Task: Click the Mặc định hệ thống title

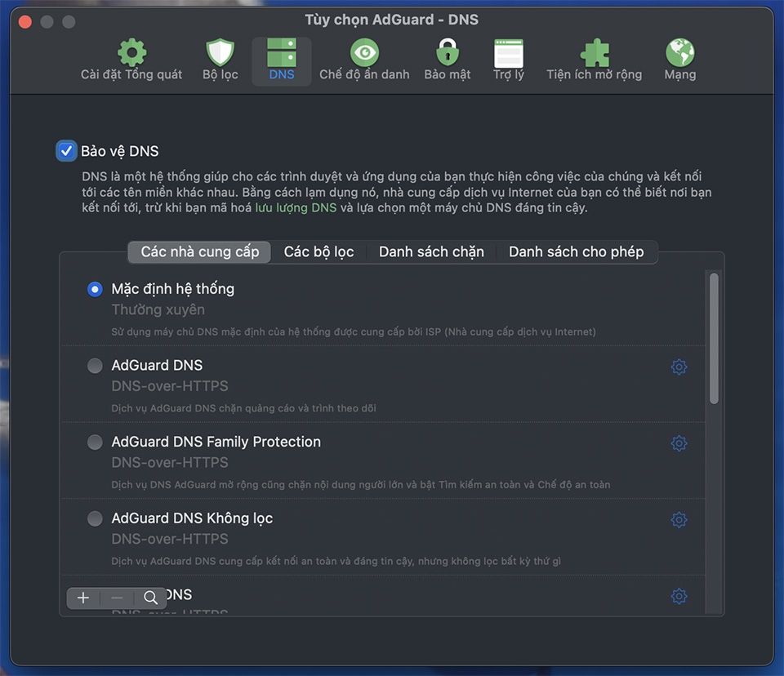Action: click(x=172, y=289)
